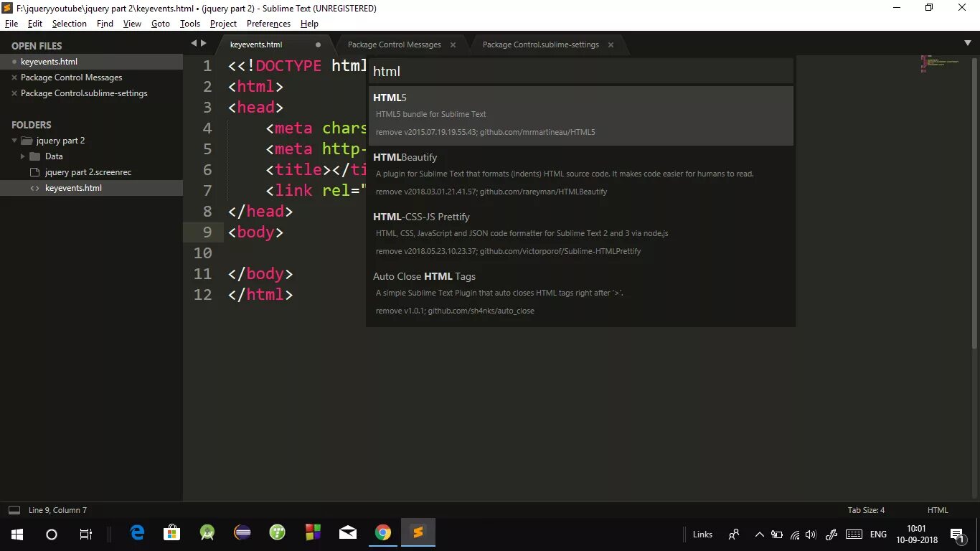Open jquery part 2.screenrec file
The image size is (980, 551).
coord(88,172)
